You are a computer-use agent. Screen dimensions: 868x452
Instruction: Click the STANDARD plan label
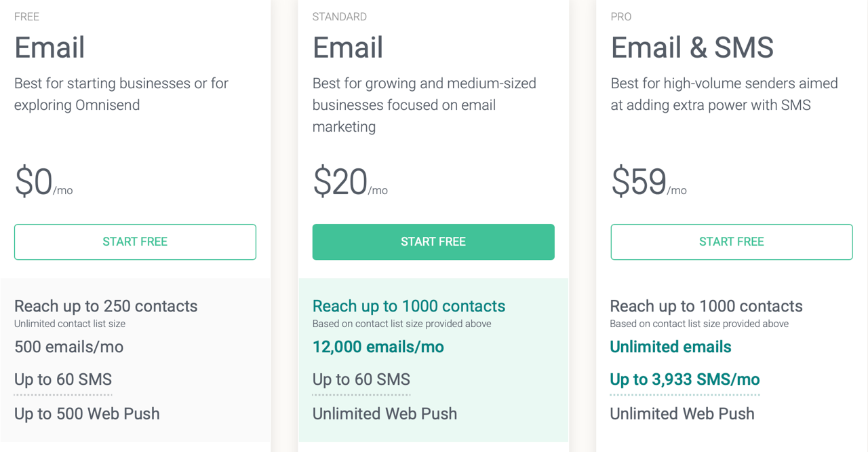[x=340, y=17]
